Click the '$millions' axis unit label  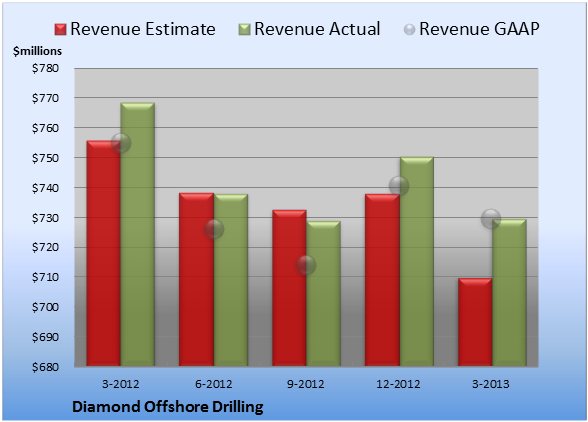(x=38, y=51)
